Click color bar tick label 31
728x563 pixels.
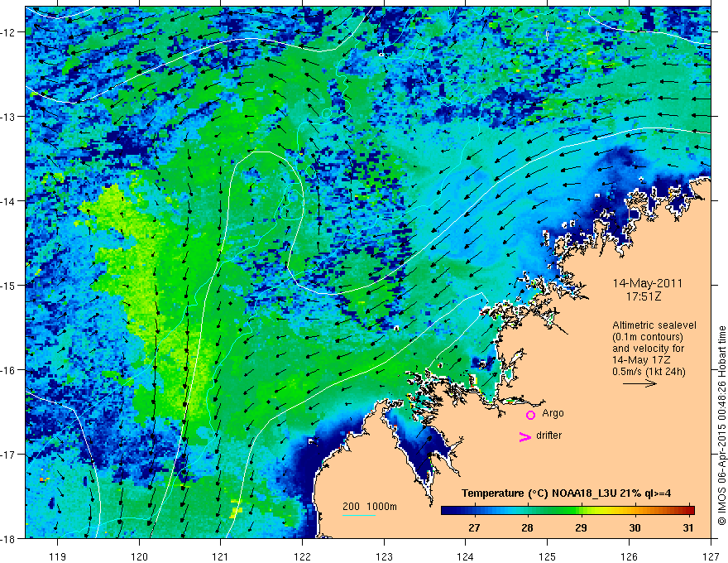pos(688,527)
